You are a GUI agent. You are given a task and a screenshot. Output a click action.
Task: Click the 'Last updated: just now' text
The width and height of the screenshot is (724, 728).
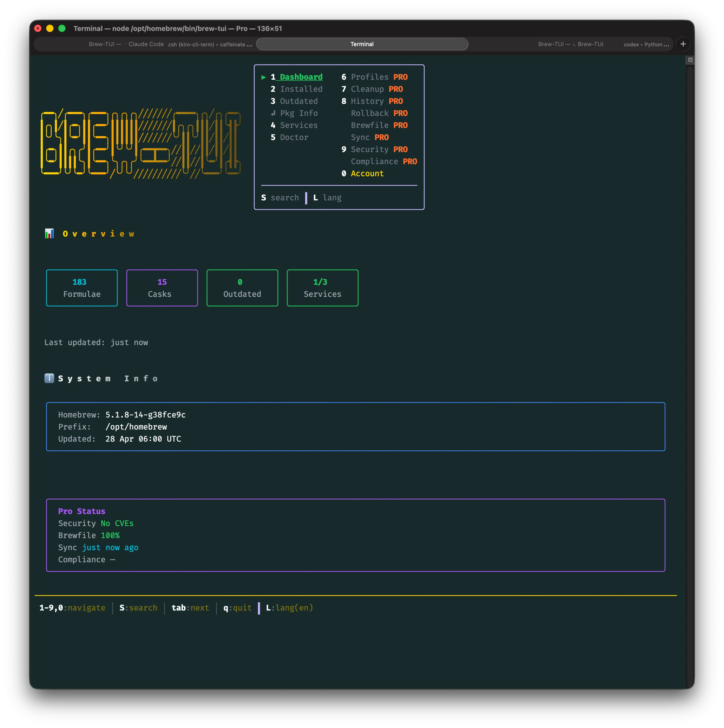pyautogui.click(x=96, y=342)
